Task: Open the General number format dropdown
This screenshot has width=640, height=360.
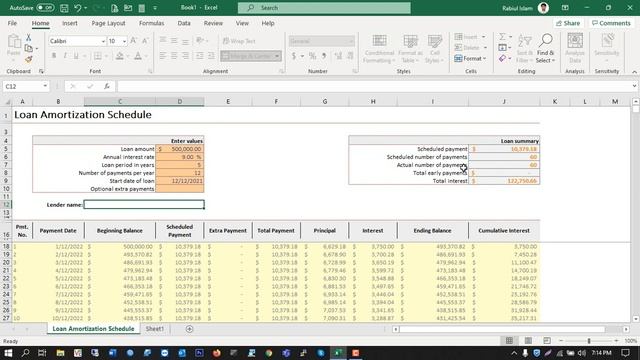Action: (351, 41)
